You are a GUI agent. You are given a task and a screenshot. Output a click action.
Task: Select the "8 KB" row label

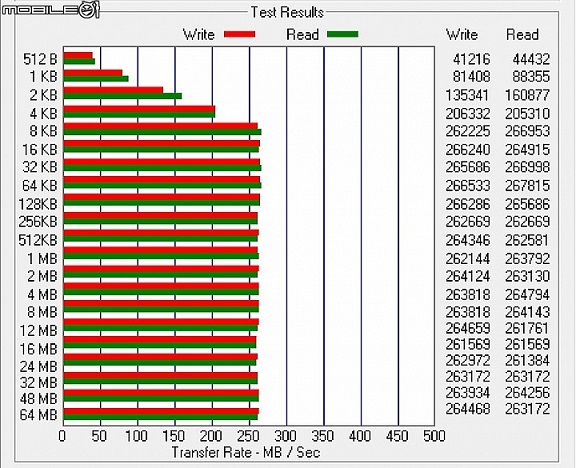pyautogui.click(x=43, y=131)
